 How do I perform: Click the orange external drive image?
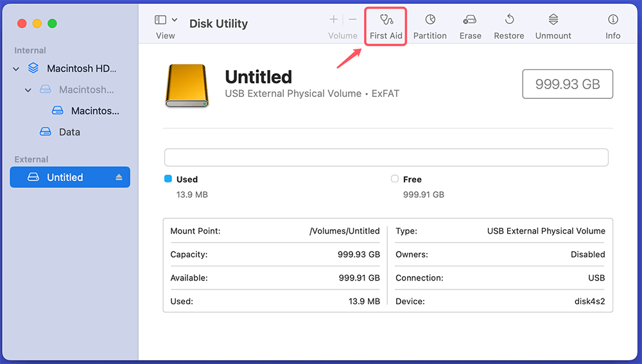(187, 85)
